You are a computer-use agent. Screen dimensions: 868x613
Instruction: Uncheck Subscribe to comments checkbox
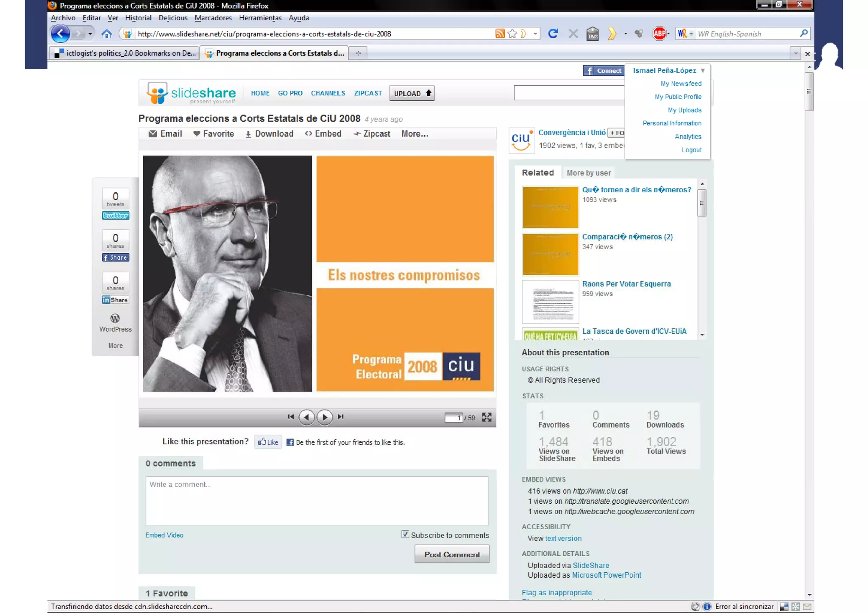(x=405, y=534)
